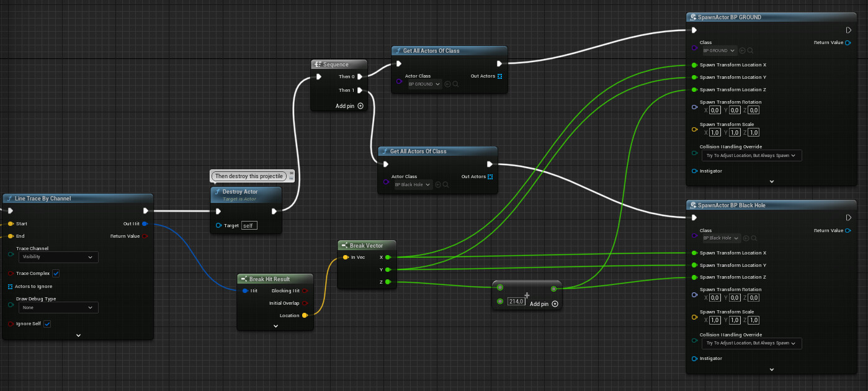The width and height of the screenshot is (868, 391).
Task: Open Class dropdown on SpawnActor BP GROUND
Action: [718, 50]
